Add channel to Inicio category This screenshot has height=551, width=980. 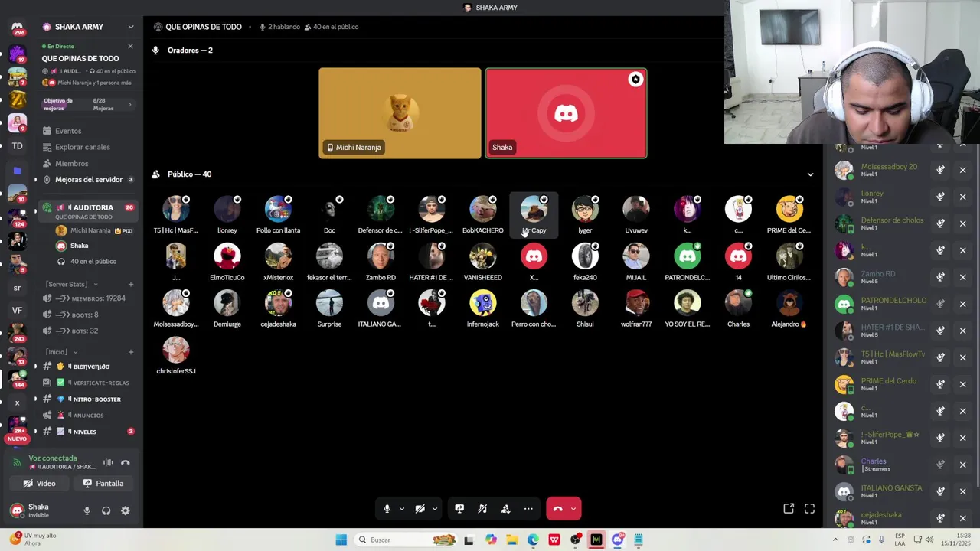(130, 352)
